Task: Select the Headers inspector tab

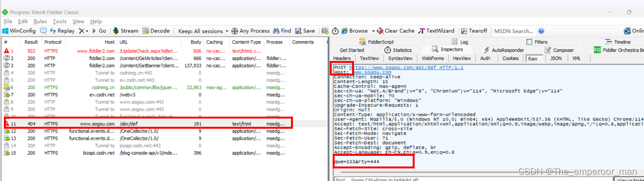Action: click(342, 58)
